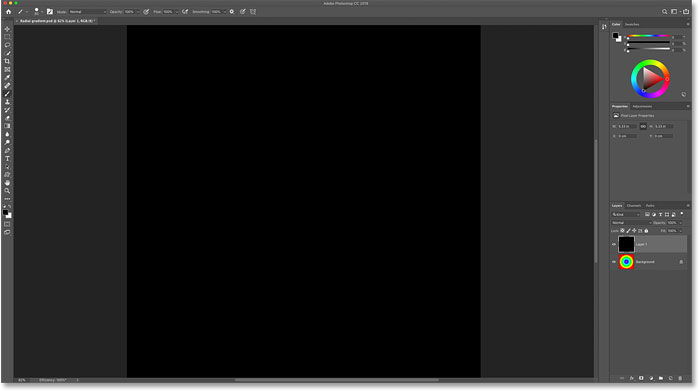Expand the Smoothing value dropdown
Image resolution: width=700 pixels, height=392 pixels.
tap(225, 12)
